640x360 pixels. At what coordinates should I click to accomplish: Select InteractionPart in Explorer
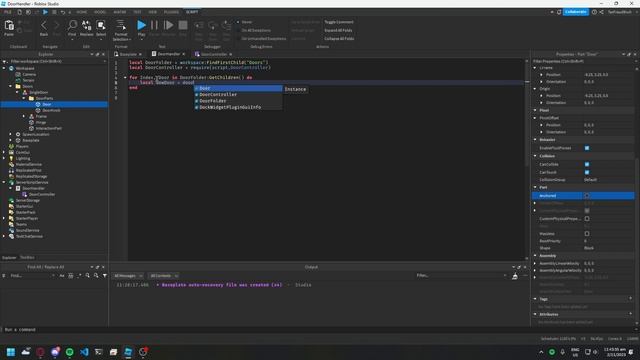tap(49, 128)
